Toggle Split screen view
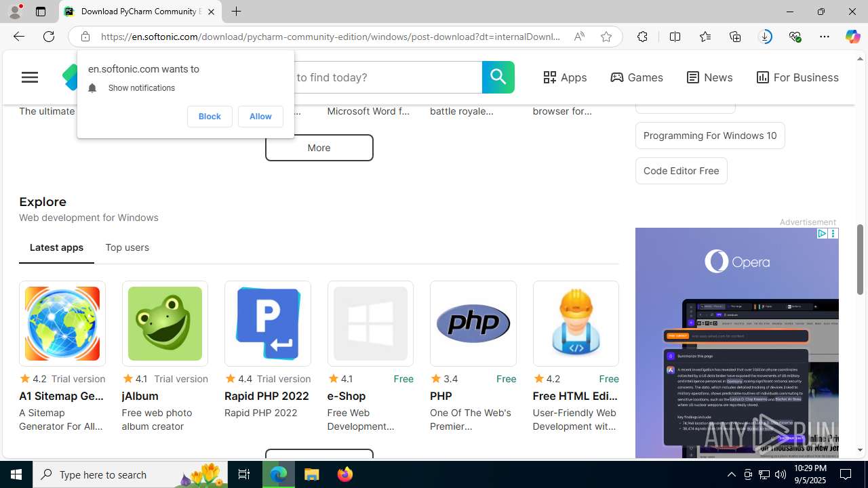The image size is (868, 488). point(675,37)
